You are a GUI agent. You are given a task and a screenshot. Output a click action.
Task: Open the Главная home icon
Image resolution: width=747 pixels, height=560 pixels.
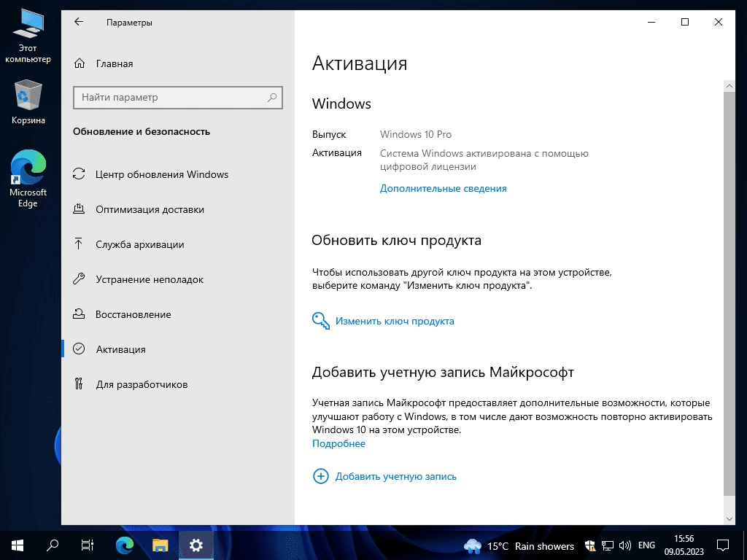80,63
